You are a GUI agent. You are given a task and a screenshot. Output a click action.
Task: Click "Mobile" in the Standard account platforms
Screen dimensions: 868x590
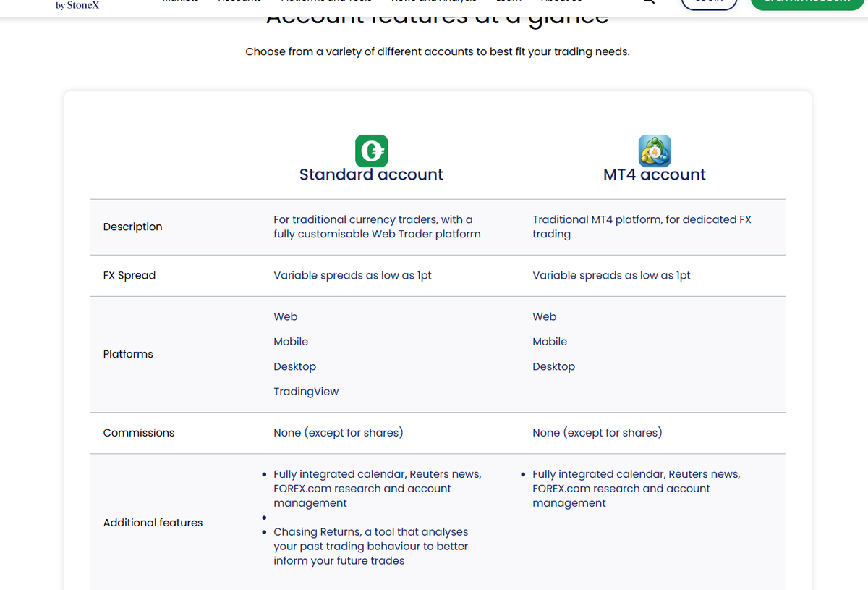tap(291, 342)
